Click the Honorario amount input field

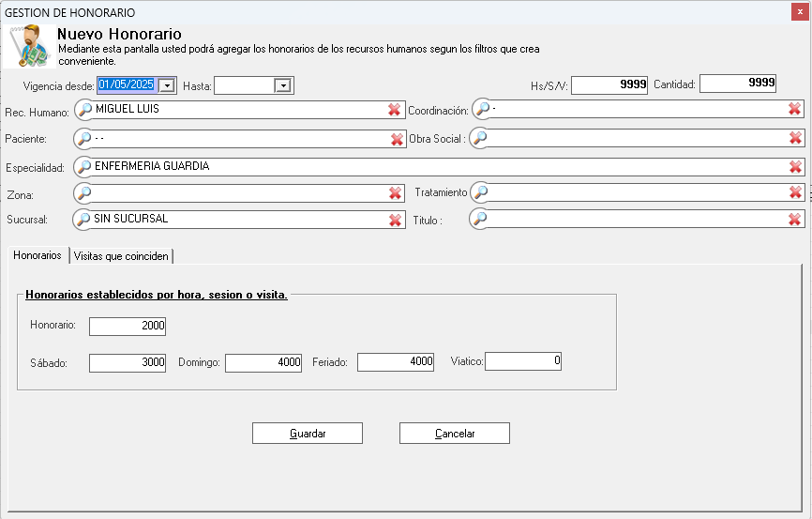pyautogui.click(x=128, y=327)
